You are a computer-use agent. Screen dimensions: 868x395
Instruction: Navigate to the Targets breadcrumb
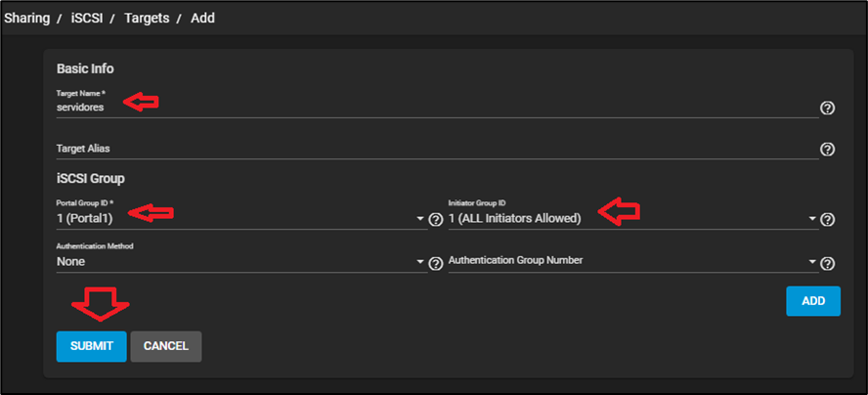(147, 18)
